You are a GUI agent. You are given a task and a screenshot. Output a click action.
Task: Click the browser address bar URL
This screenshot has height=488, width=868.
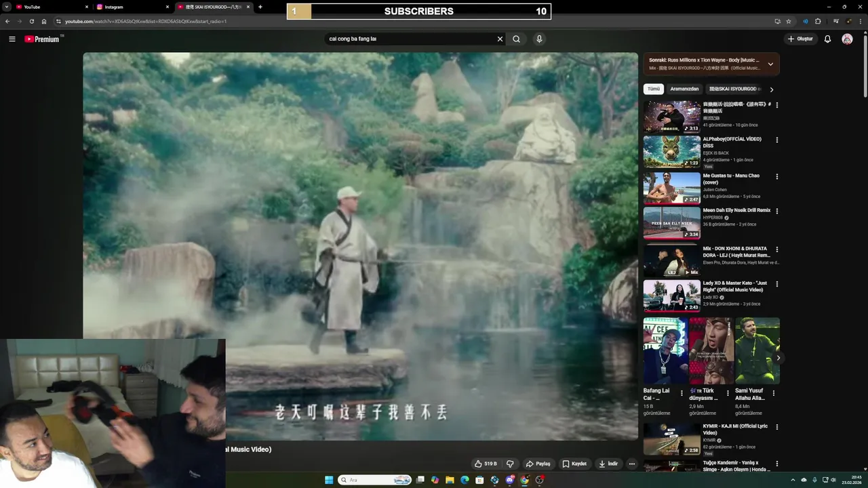146,21
